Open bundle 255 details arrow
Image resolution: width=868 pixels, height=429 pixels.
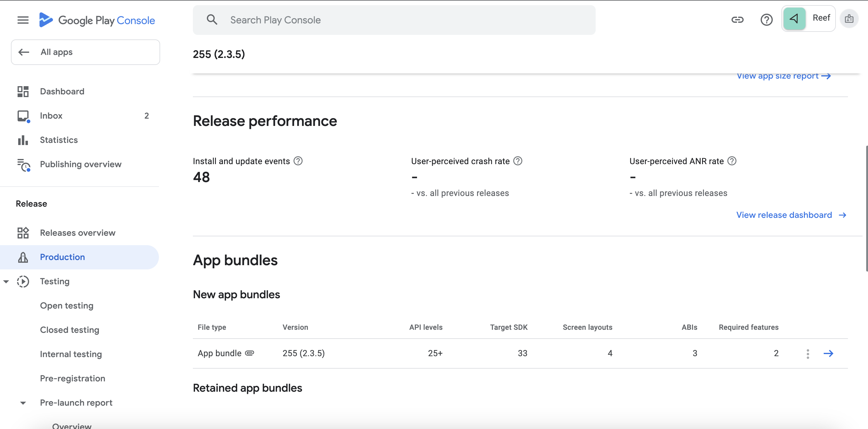[x=828, y=353]
